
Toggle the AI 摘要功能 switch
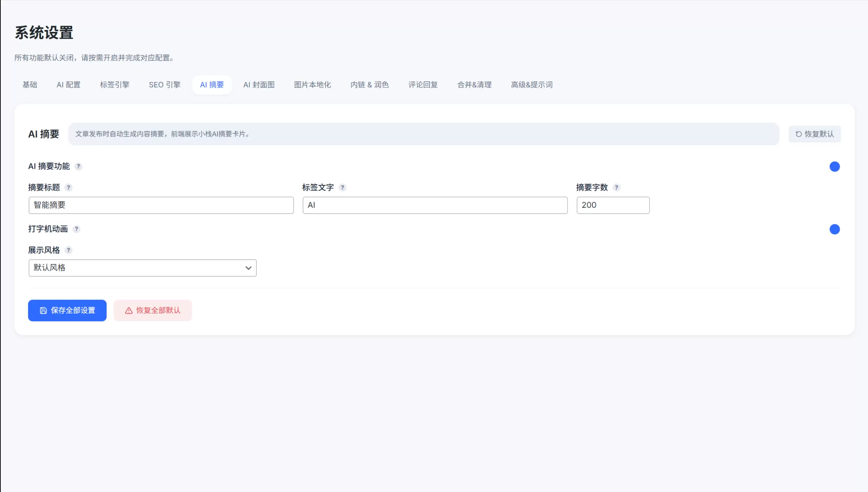pos(835,167)
